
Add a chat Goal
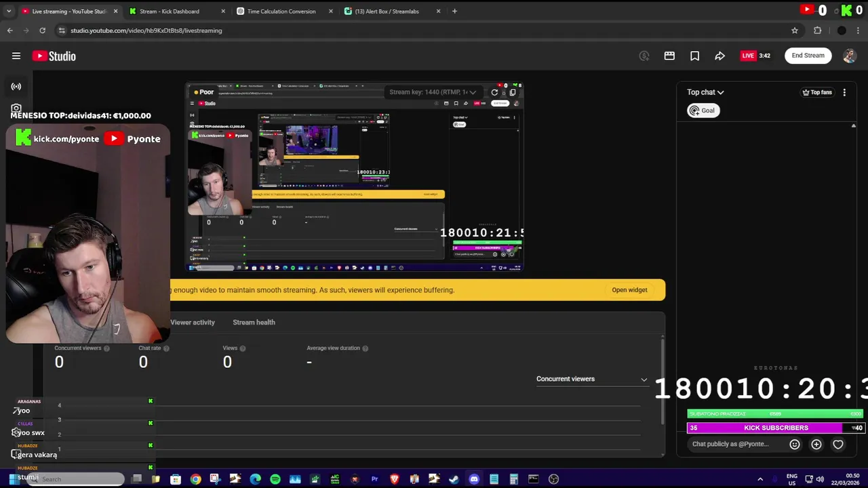[x=703, y=110]
